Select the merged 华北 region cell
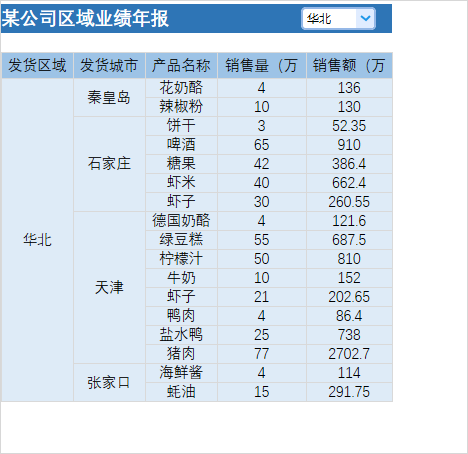The width and height of the screenshot is (468, 454). [37, 240]
